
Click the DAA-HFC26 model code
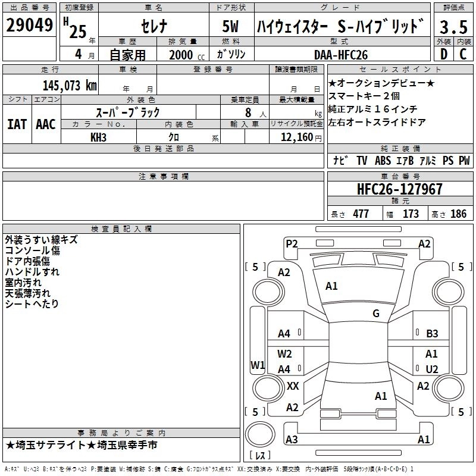coord(341,54)
